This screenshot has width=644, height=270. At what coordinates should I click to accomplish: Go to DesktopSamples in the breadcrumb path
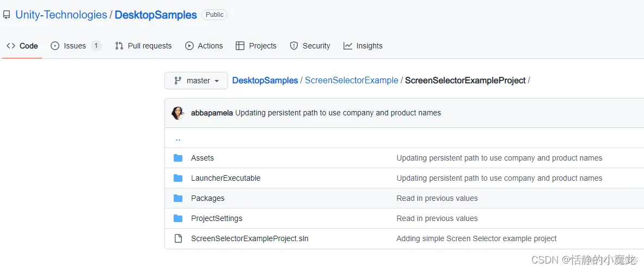point(265,81)
